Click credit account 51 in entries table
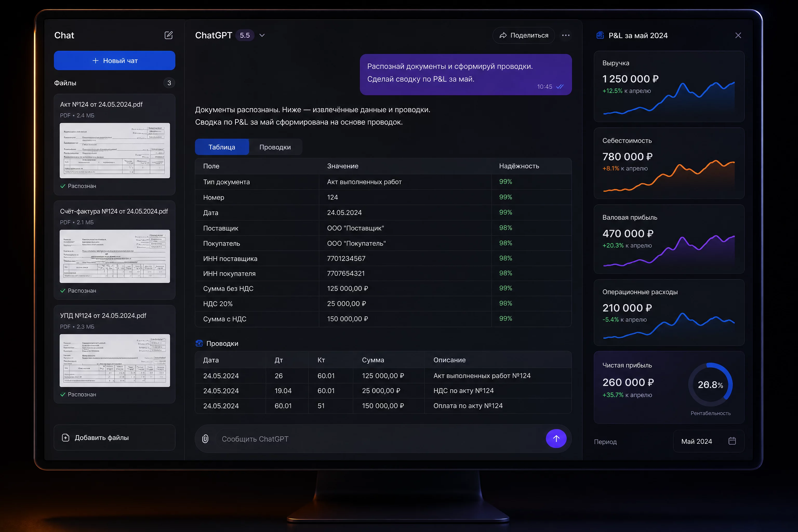 (321, 406)
